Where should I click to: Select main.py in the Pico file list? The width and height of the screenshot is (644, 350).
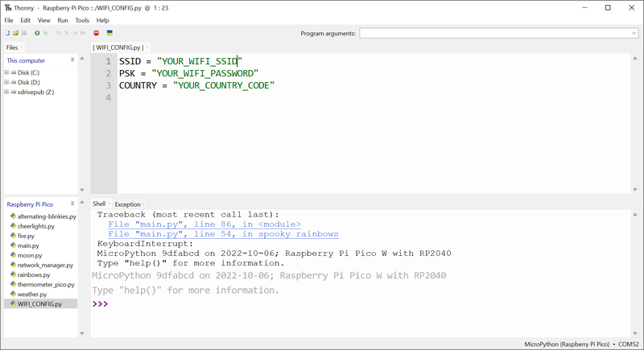coord(28,245)
